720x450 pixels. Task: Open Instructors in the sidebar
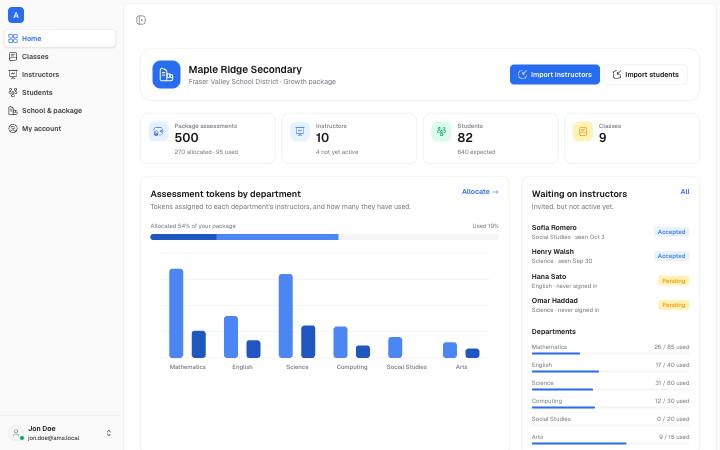(x=60, y=74)
